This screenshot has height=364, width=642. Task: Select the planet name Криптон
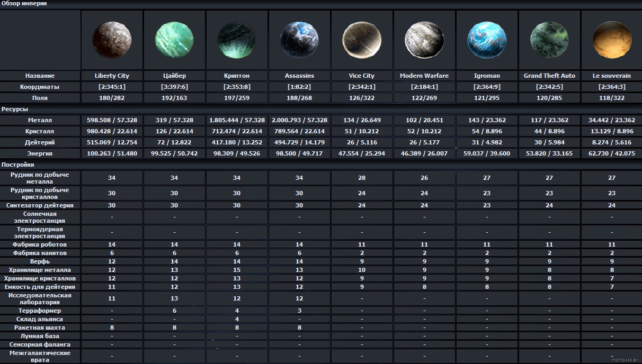click(x=237, y=76)
